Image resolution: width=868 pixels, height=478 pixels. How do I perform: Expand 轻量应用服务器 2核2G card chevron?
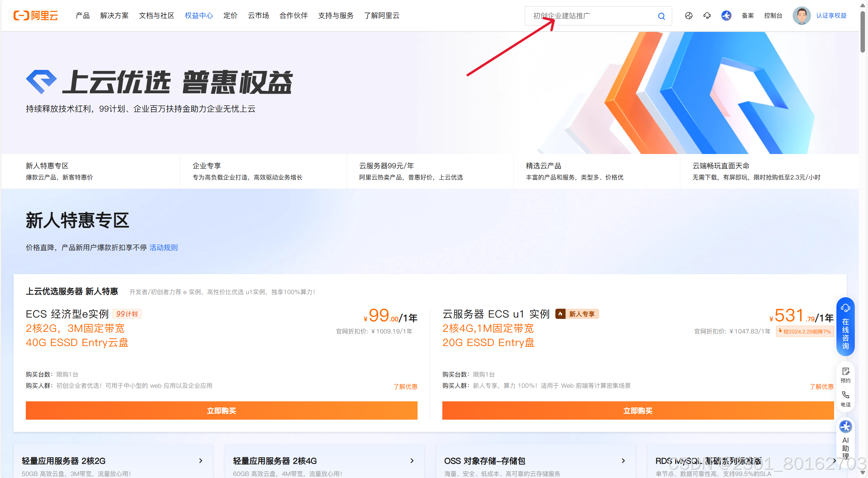tap(201, 460)
